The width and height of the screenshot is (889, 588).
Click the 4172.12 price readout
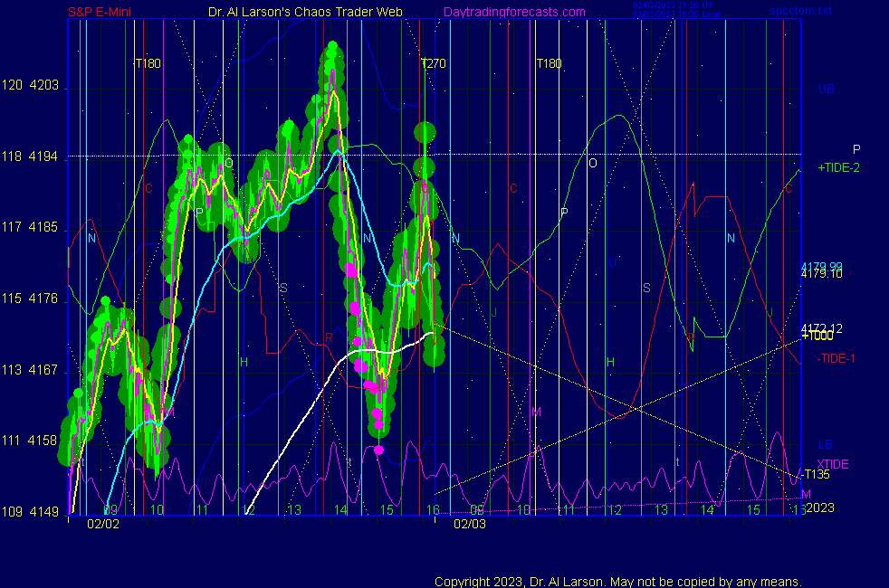coord(821,328)
